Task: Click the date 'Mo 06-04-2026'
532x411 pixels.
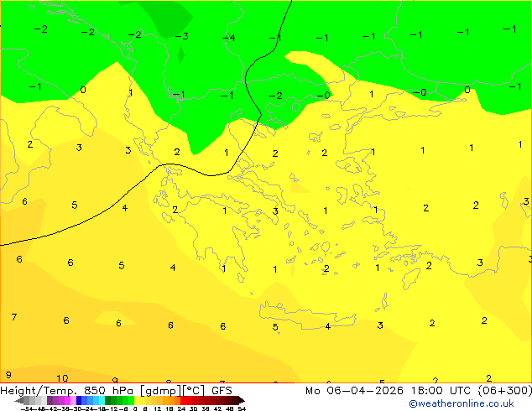Action: click(355, 391)
